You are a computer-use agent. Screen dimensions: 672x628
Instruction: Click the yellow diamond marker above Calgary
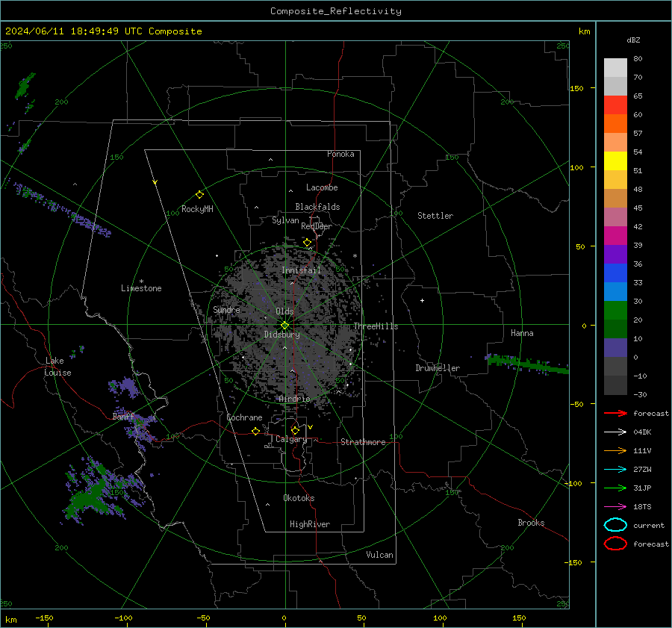click(x=295, y=430)
